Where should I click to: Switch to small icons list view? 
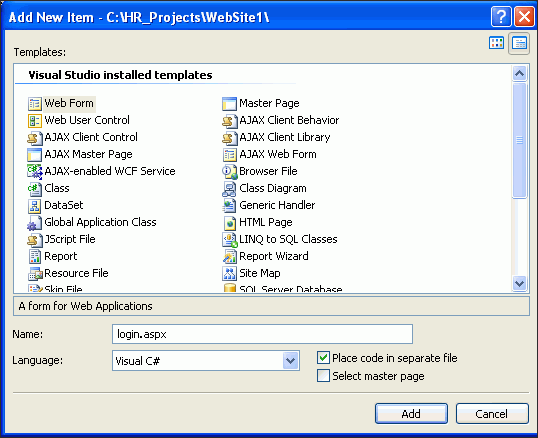(x=519, y=43)
